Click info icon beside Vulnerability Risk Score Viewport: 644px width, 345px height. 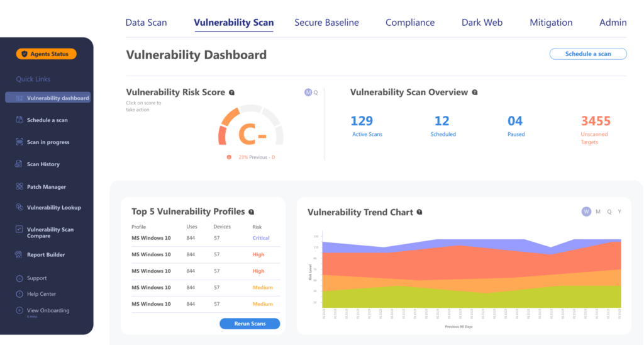pyautogui.click(x=231, y=93)
